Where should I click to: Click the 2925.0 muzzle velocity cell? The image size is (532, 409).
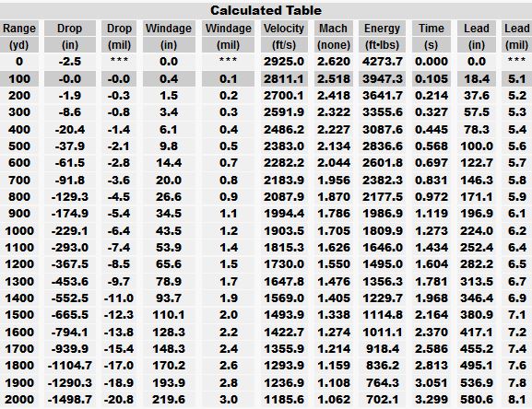pos(284,62)
